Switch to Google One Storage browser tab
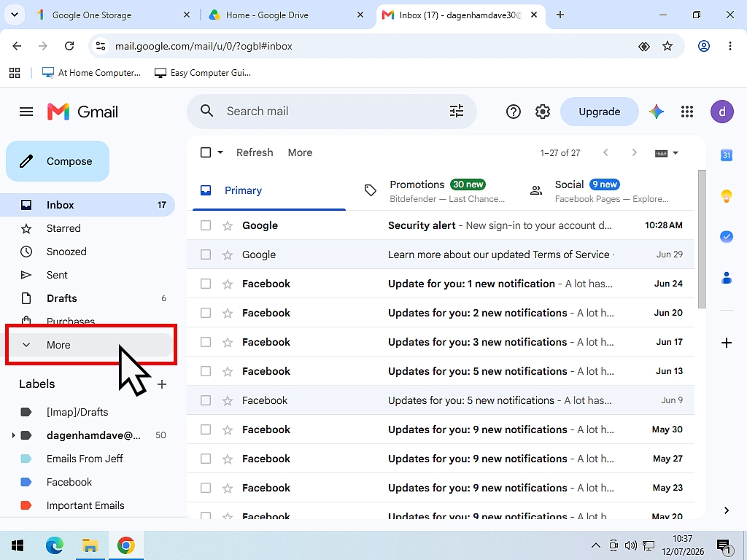The height and width of the screenshot is (560, 747). coord(115,15)
